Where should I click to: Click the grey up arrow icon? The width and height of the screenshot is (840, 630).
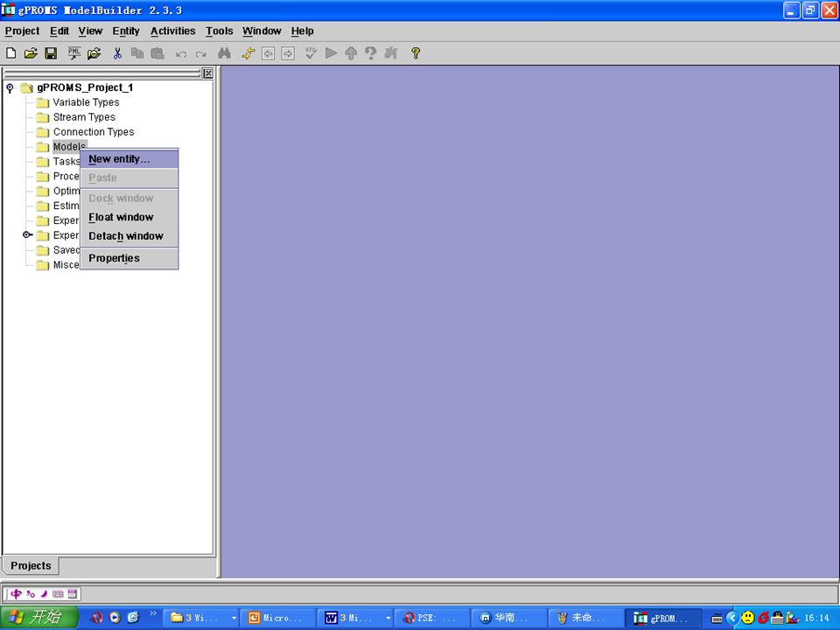[x=351, y=53]
